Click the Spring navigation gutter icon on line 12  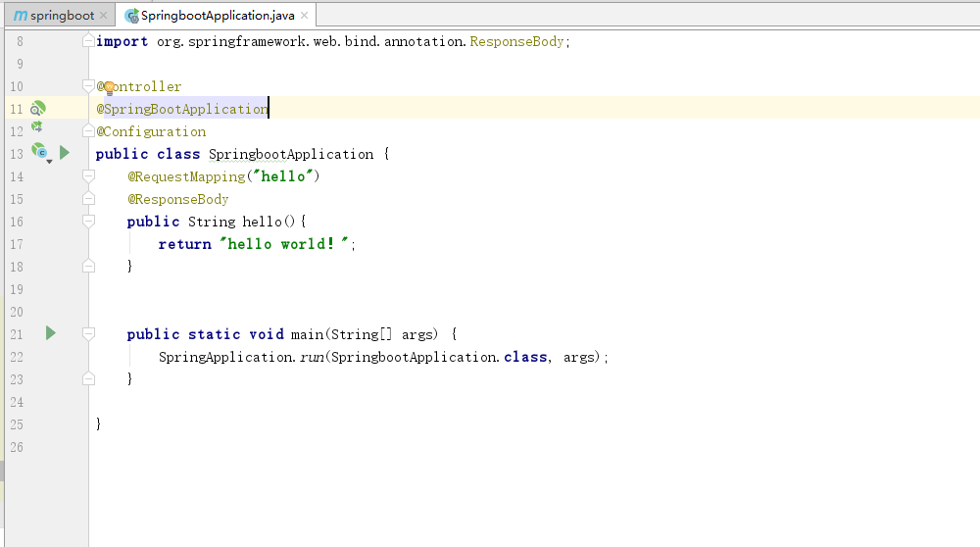pos(37,126)
